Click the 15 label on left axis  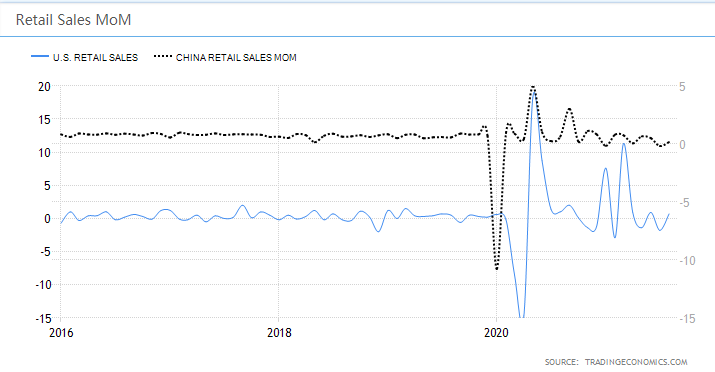(44, 120)
